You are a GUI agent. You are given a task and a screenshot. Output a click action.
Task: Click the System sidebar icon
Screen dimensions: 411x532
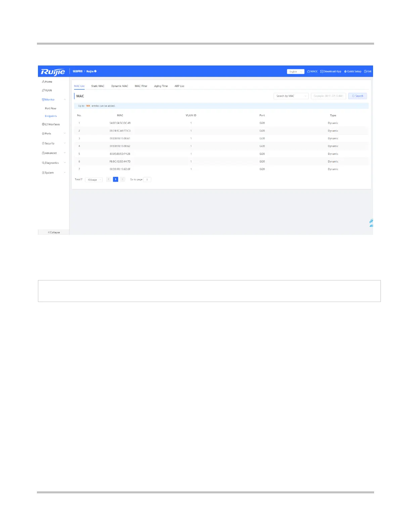click(43, 173)
